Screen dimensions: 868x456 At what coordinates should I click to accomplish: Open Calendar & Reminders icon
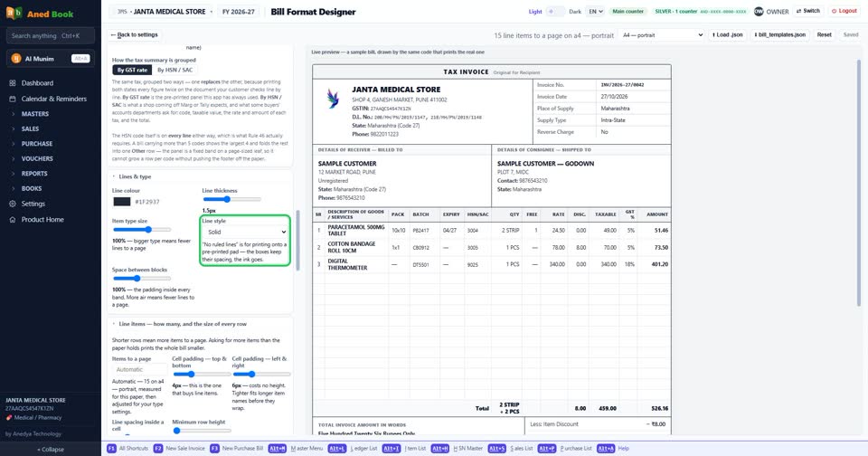click(x=12, y=99)
